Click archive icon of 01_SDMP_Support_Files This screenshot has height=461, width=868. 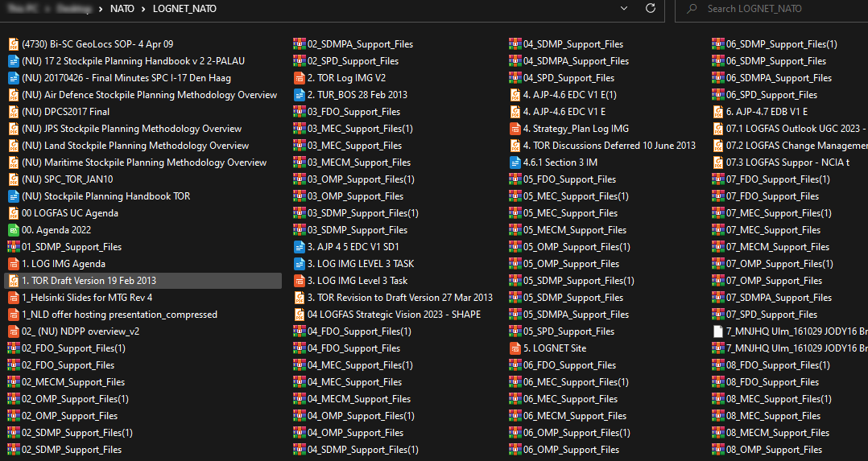pos(14,247)
